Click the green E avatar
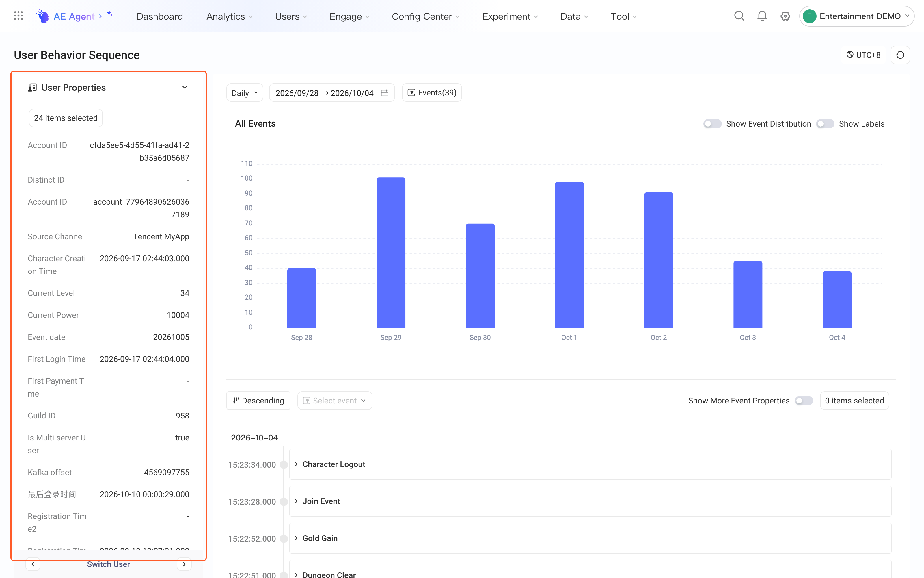The image size is (924, 578). (809, 16)
